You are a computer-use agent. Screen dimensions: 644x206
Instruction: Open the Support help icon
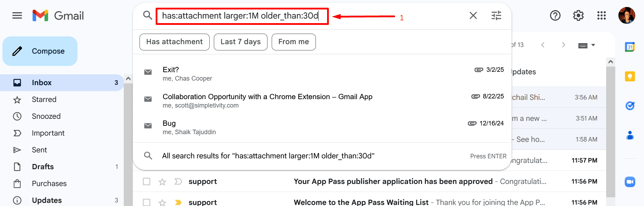[555, 15]
